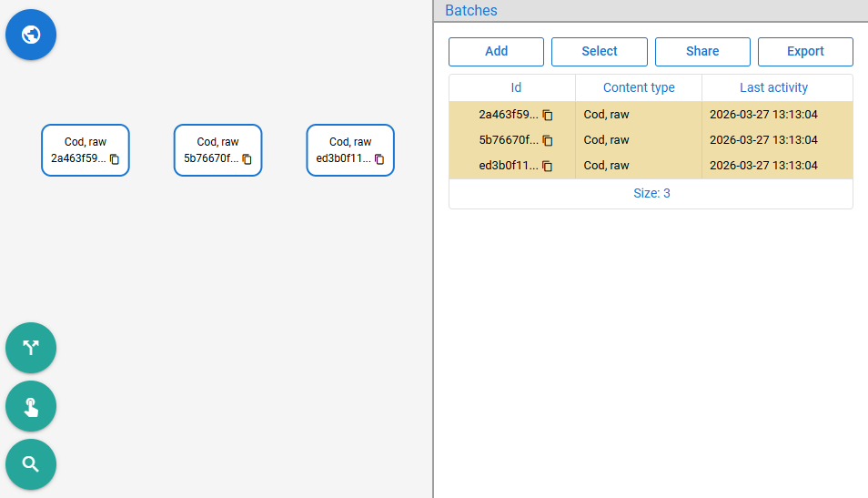Select the Cod, raw node 2a463f59
This screenshot has width=868, height=498.
(x=86, y=150)
